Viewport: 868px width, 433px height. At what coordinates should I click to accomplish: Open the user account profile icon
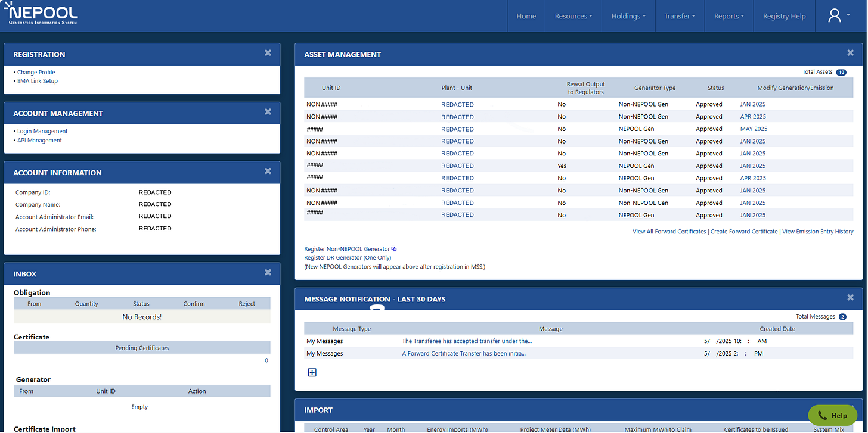coord(834,16)
